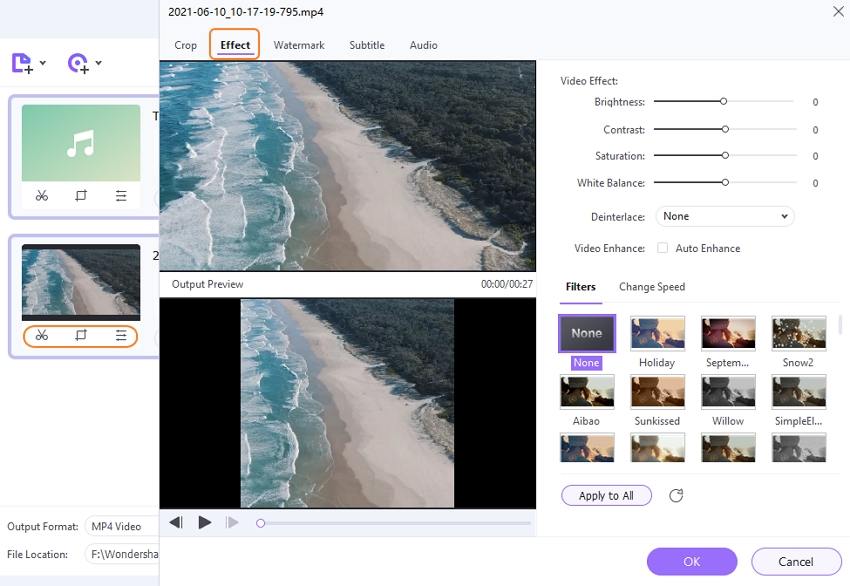Click the output preview video pane
850x586 pixels.
pyautogui.click(x=347, y=403)
